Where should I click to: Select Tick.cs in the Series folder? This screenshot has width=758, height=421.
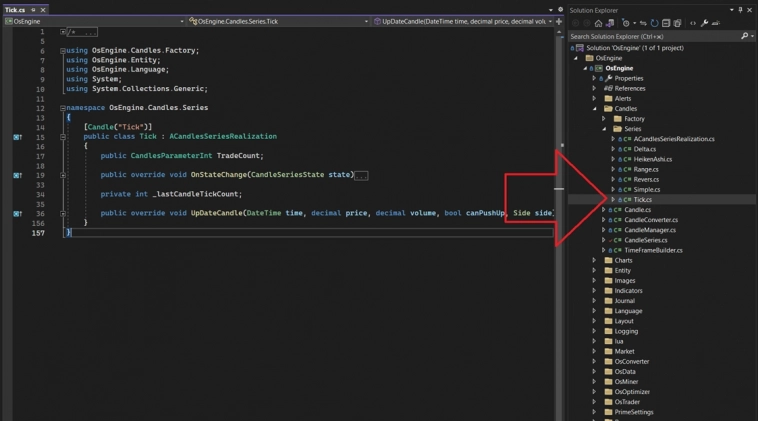642,200
